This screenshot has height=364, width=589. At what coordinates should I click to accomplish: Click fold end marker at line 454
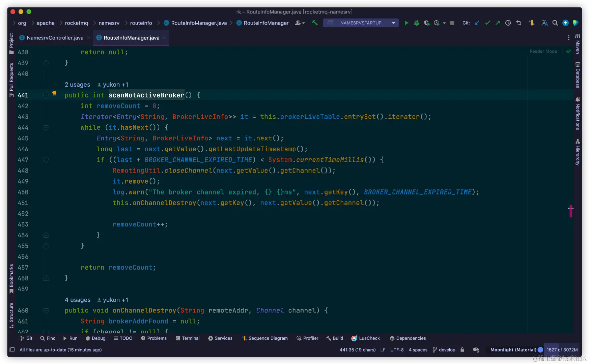click(x=46, y=235)
